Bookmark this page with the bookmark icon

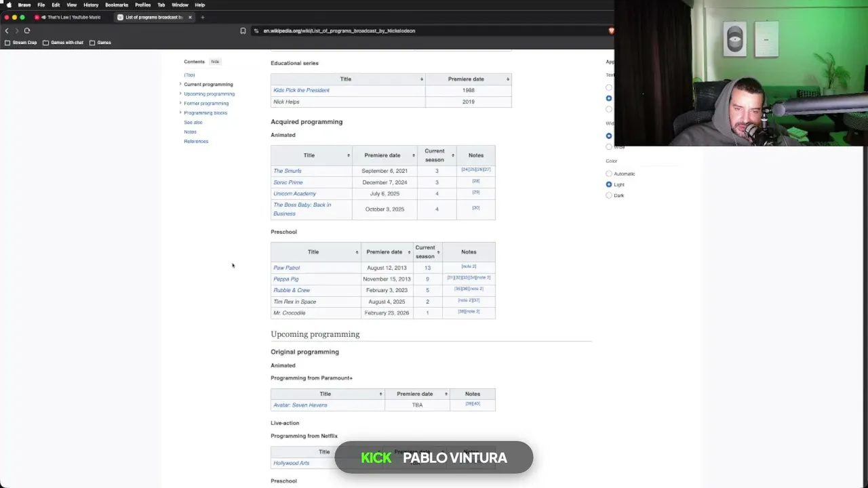pos(243,30)
